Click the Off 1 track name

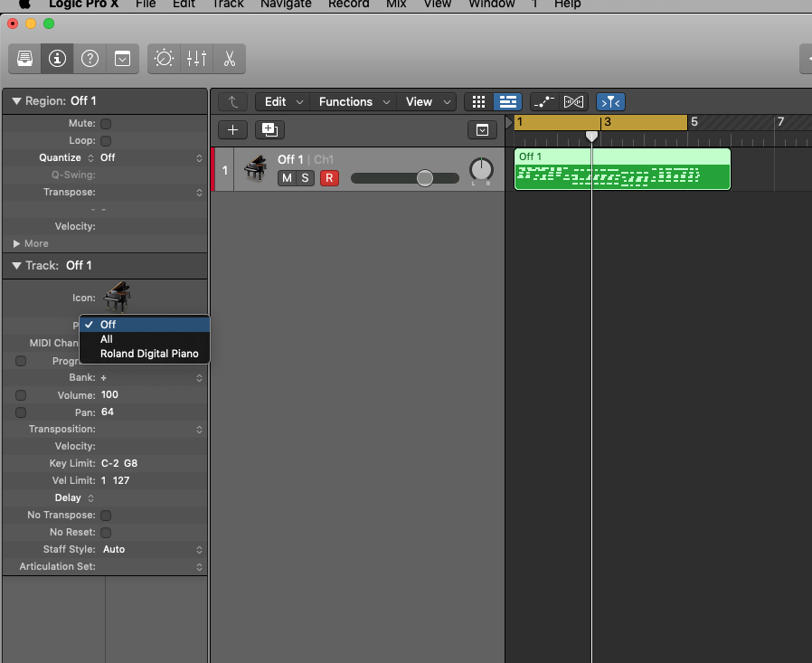tap(290, 160)
